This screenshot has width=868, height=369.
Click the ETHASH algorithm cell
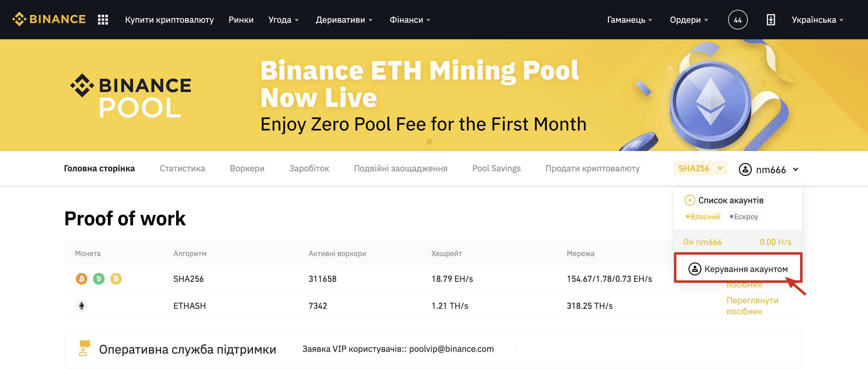click(189, 305)
